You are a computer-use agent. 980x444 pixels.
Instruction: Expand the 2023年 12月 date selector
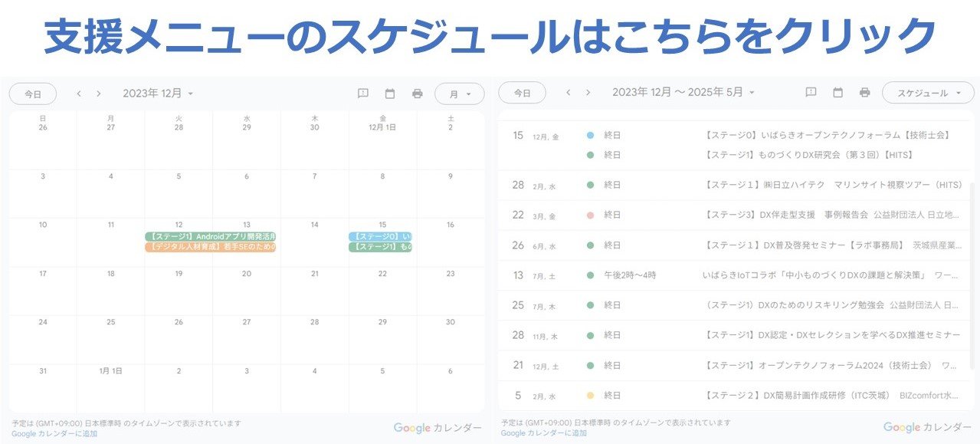(x=158, y=94)
